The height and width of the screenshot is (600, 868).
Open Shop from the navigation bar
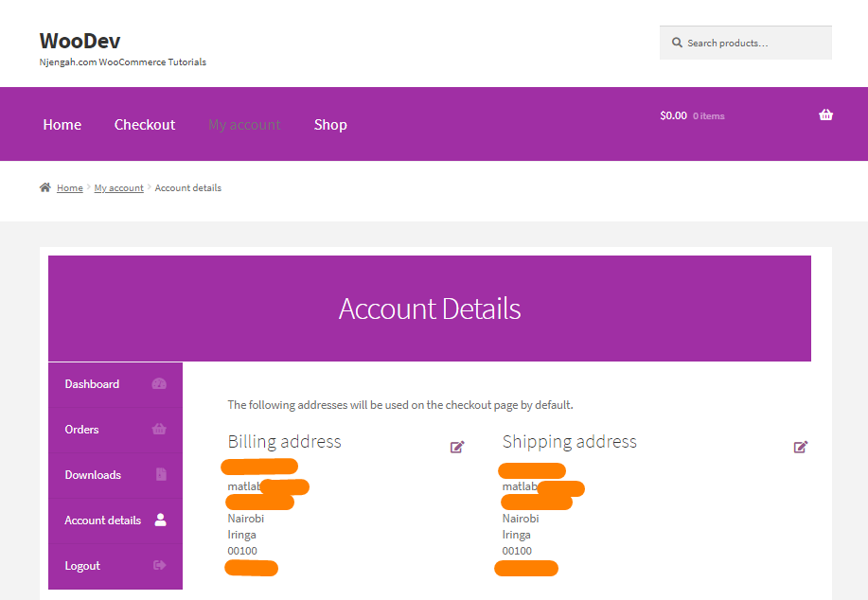click(330, 125)
